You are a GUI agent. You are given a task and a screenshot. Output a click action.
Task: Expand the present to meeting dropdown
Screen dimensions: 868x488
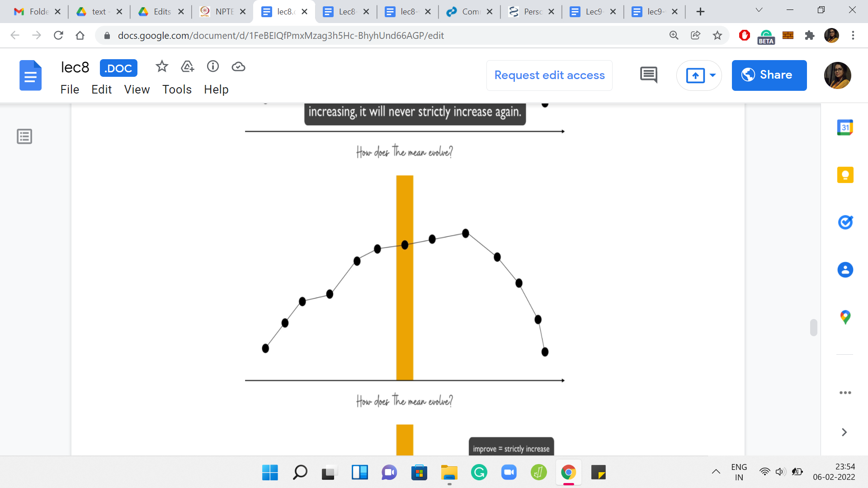click(712, 75)
